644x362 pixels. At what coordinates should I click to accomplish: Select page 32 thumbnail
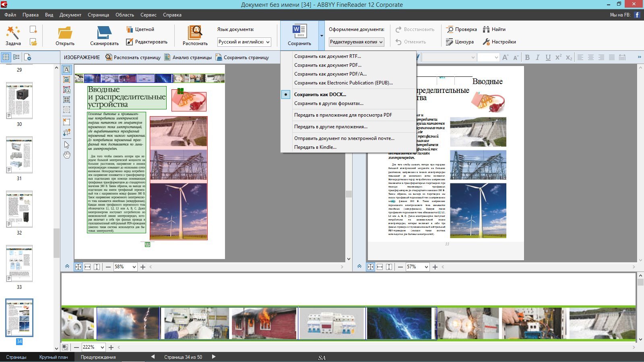(19, 209)
